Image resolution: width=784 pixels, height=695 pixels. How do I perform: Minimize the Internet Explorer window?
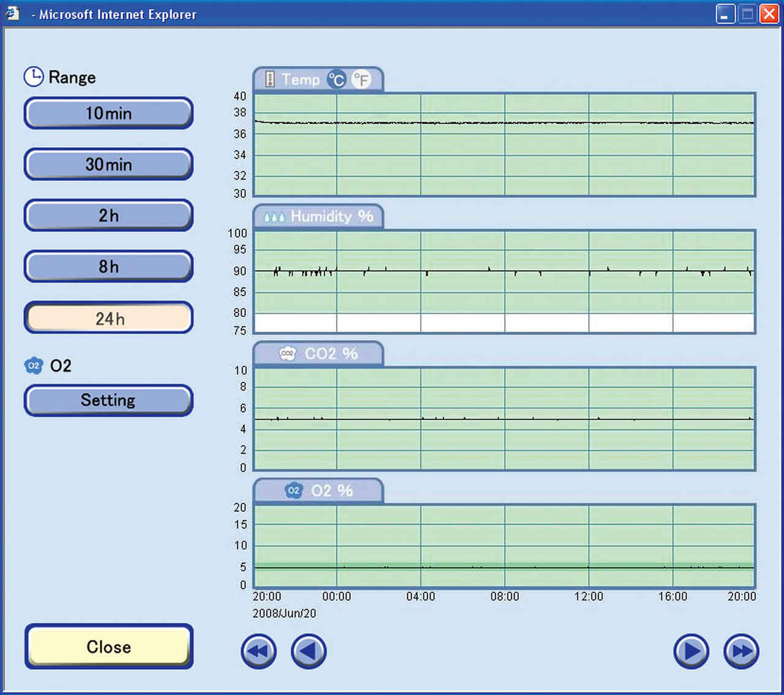pos(725,13)
